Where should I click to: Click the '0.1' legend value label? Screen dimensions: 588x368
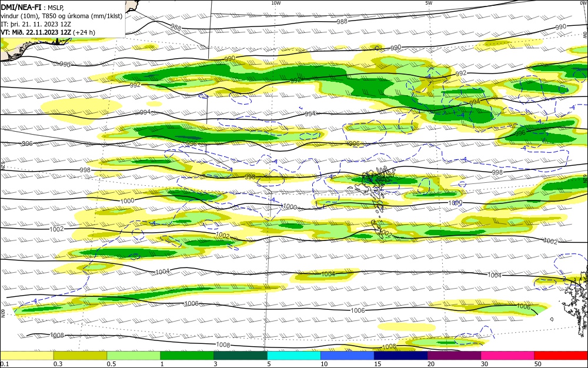(5, 364)
